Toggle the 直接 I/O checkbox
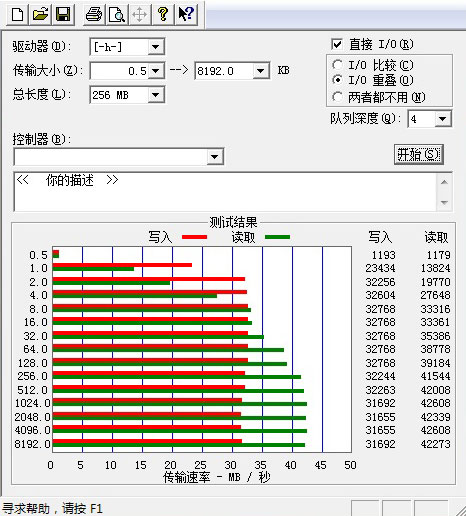The image size is (466, 516). tap(337, 44)
